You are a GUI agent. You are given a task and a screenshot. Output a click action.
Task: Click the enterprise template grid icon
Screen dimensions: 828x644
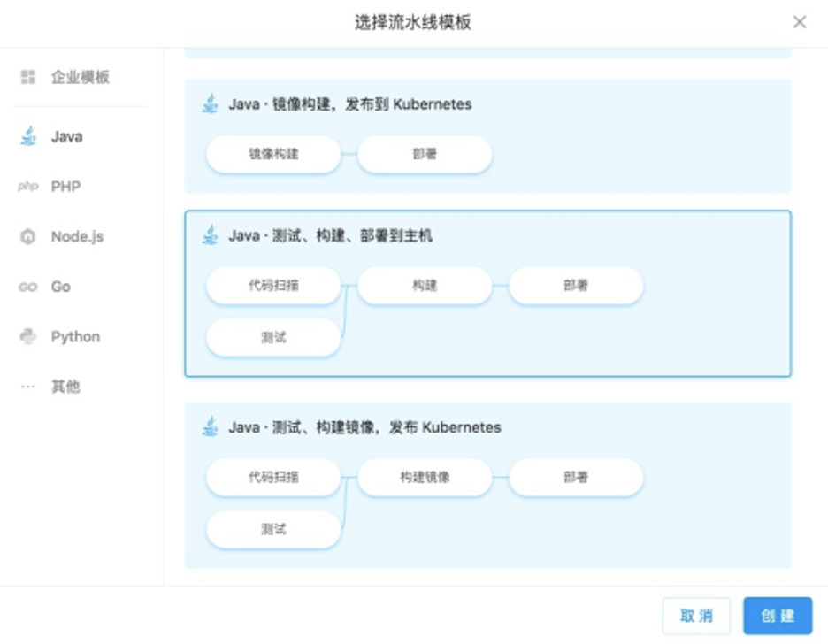[x=28, y=77]
